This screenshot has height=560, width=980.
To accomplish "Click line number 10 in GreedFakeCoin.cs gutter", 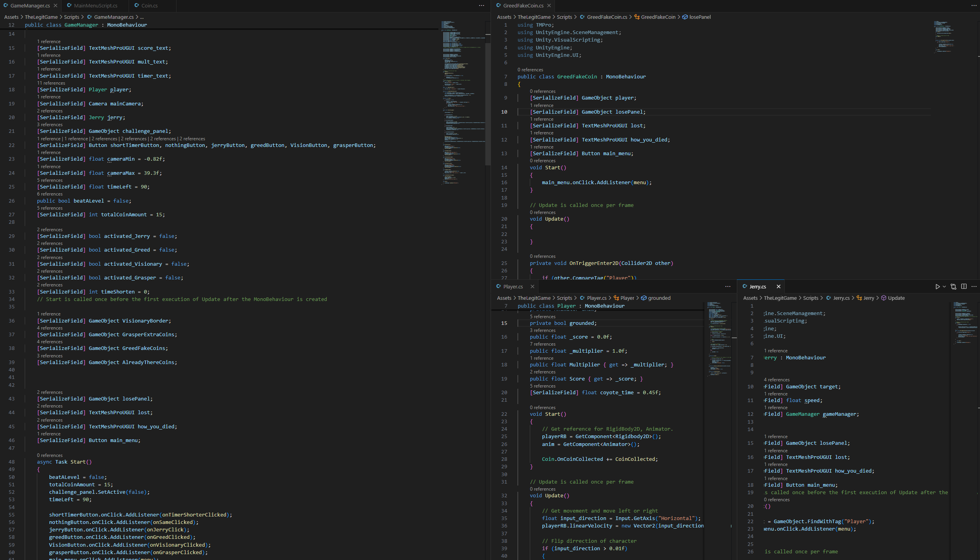I will click(504, 112).
